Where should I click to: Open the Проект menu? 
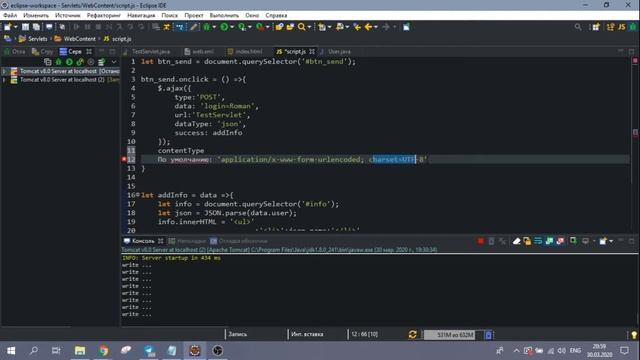[x=193, y=15]
